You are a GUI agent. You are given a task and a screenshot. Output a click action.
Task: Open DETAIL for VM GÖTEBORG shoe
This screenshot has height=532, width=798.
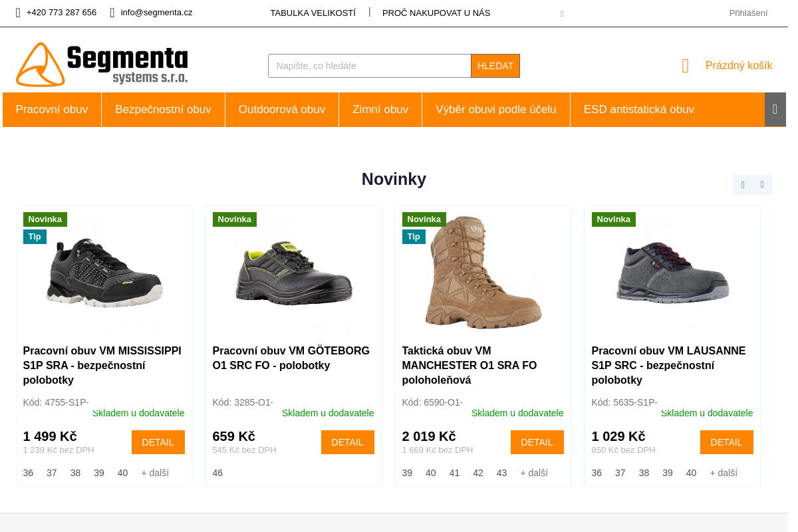click(347, 442)
